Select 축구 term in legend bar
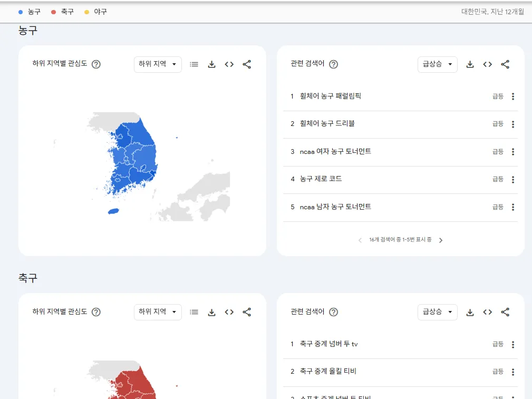 click(62, 12)
